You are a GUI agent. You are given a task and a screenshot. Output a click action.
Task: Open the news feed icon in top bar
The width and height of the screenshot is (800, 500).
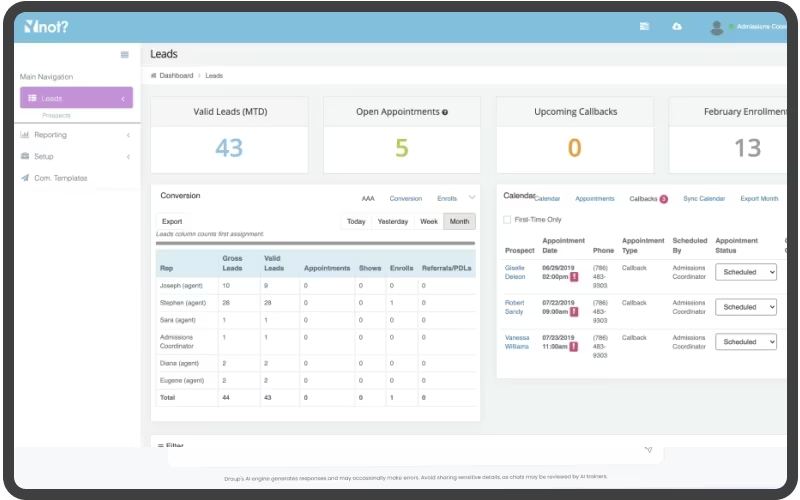(x=644, y=26)
